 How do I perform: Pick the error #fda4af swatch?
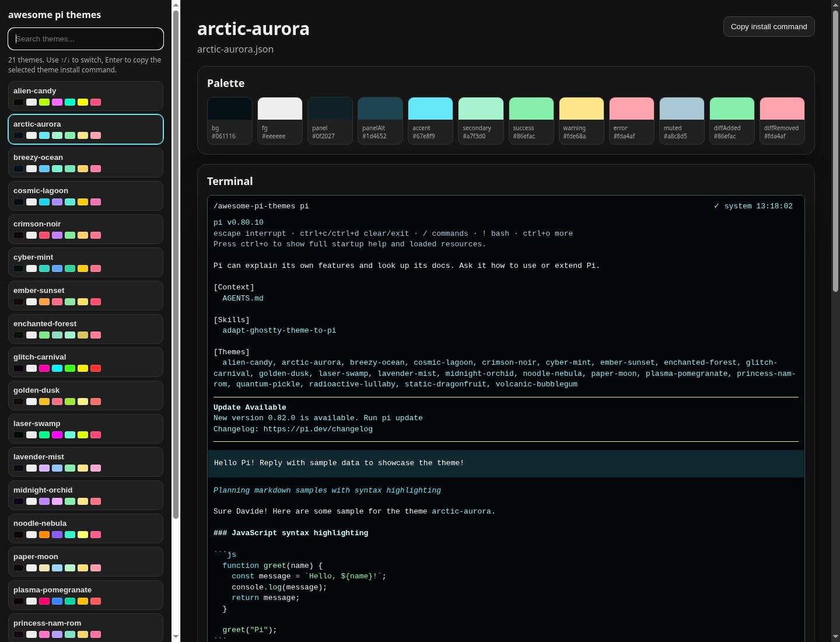pyautogui.click(x=631, y=120)
